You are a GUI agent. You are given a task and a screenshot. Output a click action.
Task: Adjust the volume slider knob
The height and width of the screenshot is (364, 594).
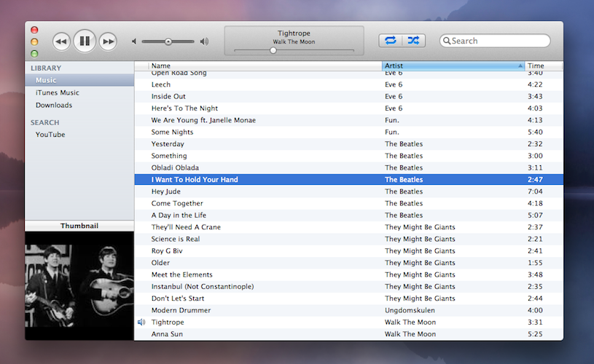[x=168, y=41]
